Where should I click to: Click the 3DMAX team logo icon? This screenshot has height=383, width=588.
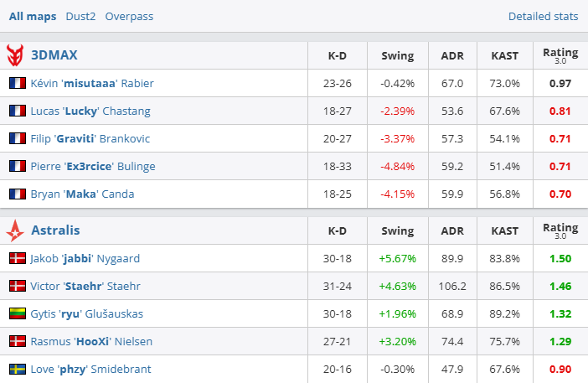[15, 55]
